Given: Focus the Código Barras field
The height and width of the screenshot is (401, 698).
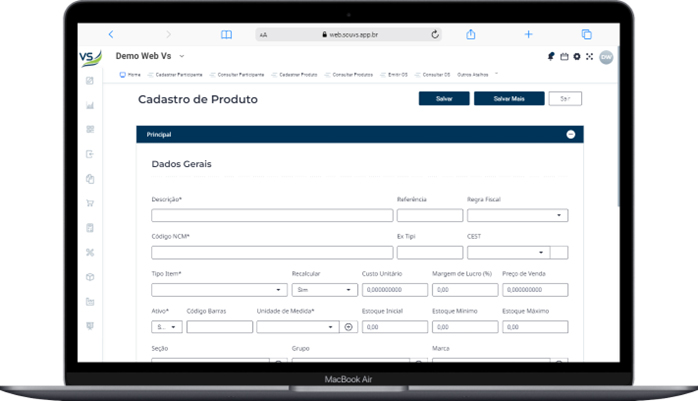Looking at the screenshot, I should 219,327.
